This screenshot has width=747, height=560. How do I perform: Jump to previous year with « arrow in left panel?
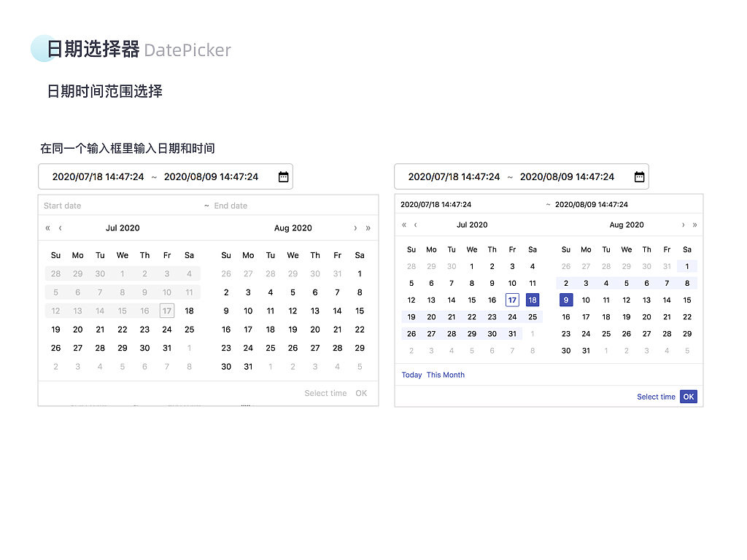pos(47,227)
